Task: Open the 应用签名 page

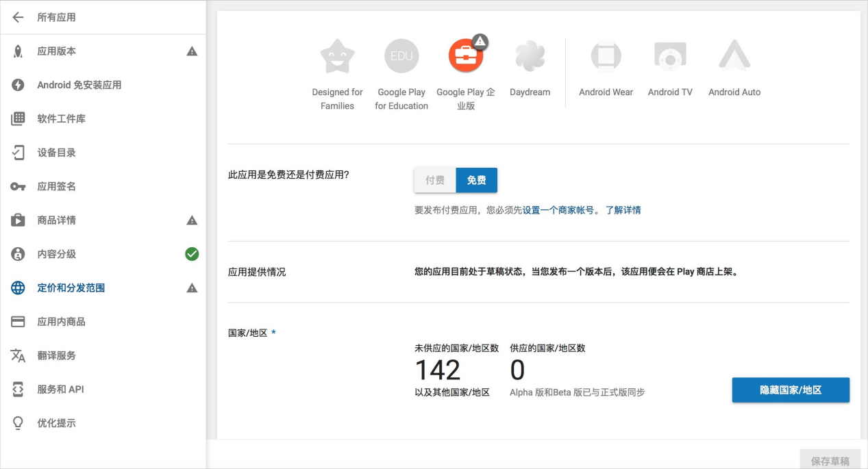Action: pos(57,186)
